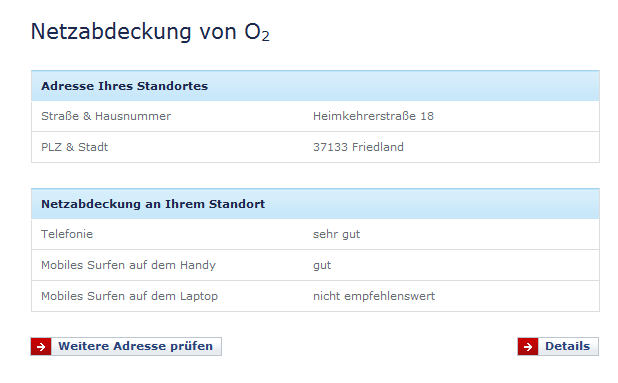
Task: Select the PLZ & Stadt label
Action: tap(74, 147)
